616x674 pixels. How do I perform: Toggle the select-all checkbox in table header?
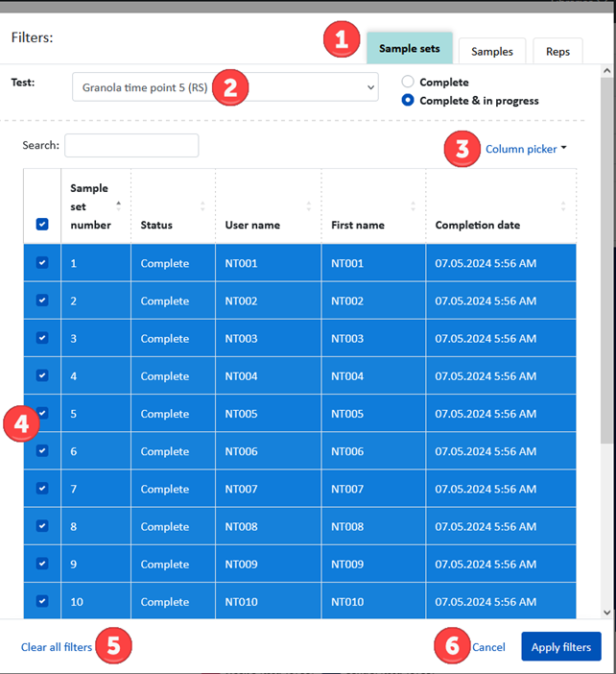pos(42,224)
